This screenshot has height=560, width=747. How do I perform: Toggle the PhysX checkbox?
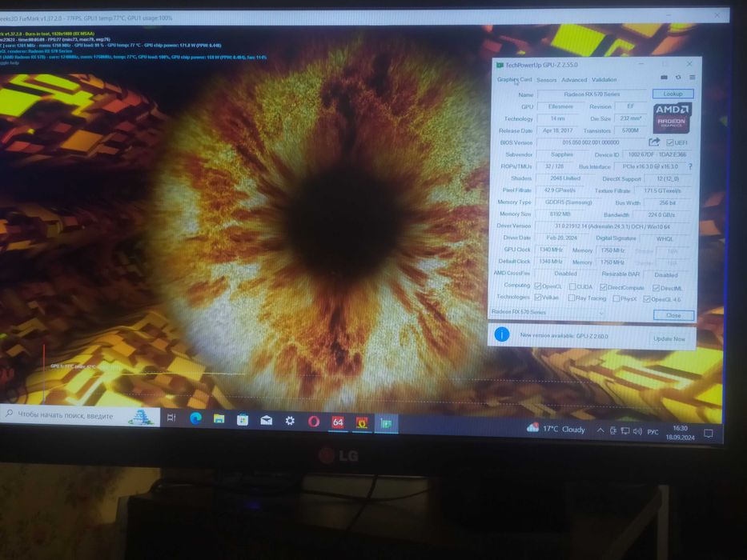(616, 298)
